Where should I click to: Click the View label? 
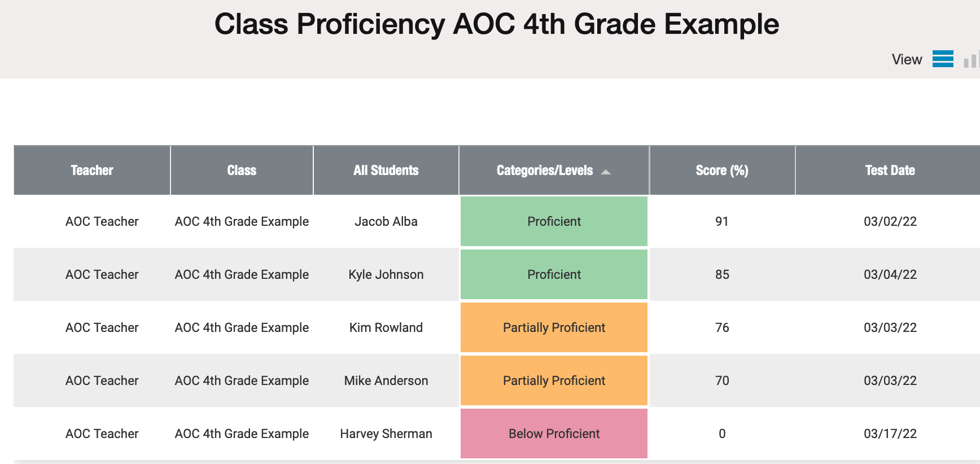(x=907, y=59)
